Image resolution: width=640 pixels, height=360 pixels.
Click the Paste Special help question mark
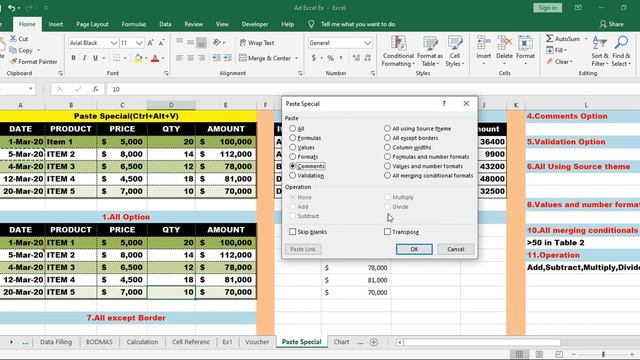(444, 104)
